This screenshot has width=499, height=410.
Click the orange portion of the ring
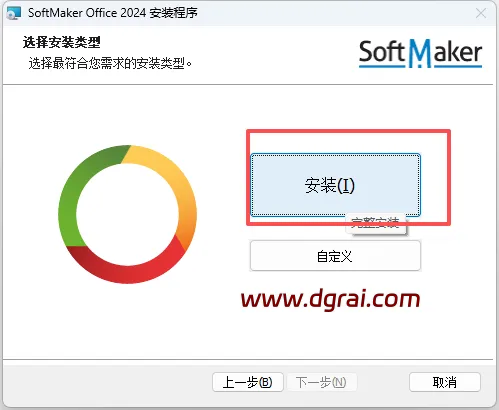click(x=187, y=230)
